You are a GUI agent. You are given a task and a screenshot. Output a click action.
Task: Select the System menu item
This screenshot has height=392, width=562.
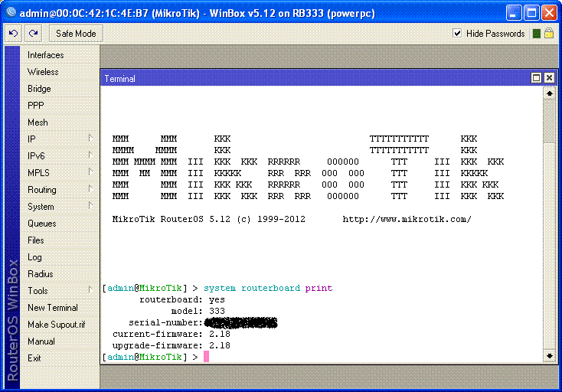(41, 207)
